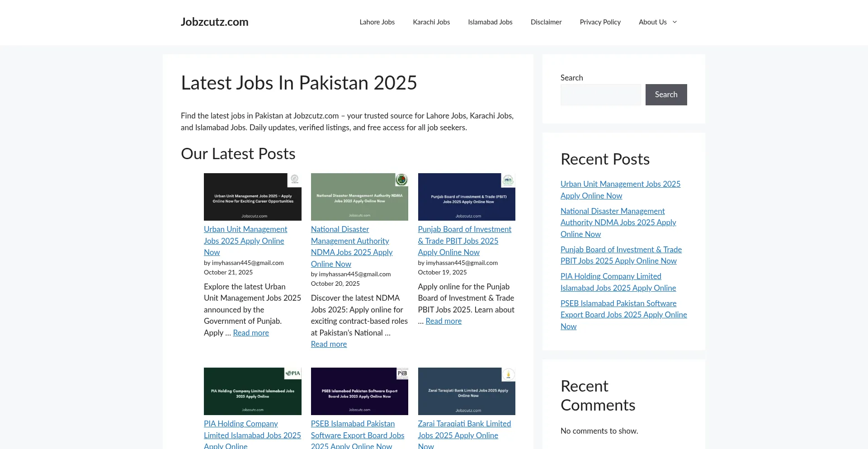Open Lahore Jobs menu item

(377, 22)
